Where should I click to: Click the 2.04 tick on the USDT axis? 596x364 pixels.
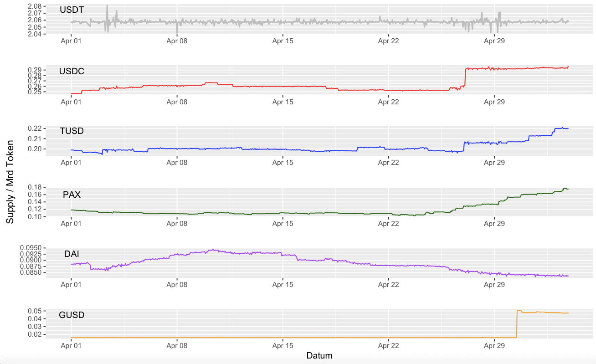coord(35,34)
